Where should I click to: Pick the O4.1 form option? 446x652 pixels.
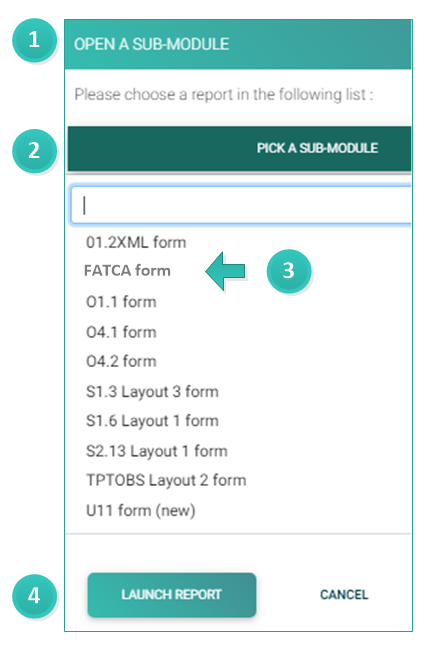pos(121,332)
